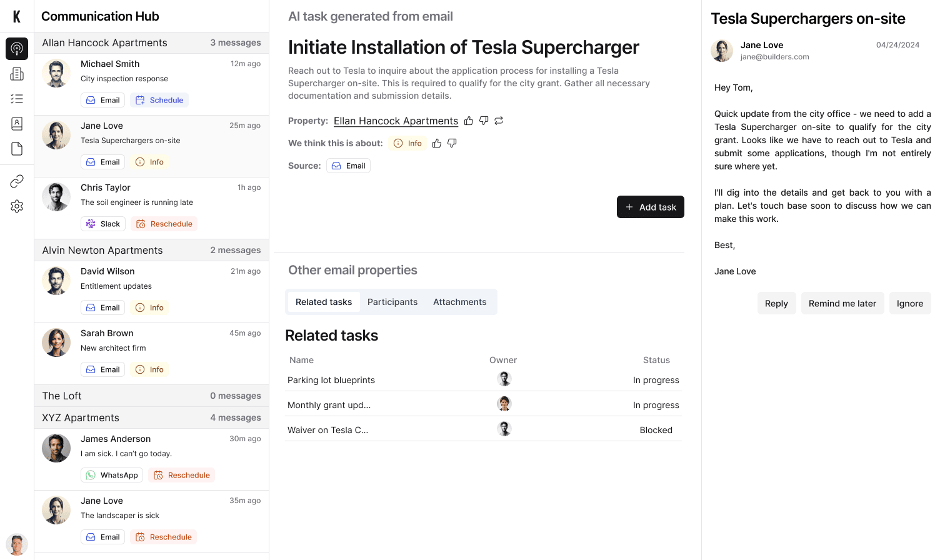
Task: Click Reschedule tag on James Anderson's message
Action: click(x=181, y=475)
